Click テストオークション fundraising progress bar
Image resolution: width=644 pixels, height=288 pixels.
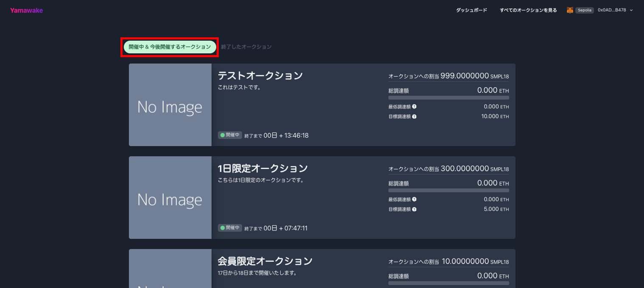click(x=449, y=98)
